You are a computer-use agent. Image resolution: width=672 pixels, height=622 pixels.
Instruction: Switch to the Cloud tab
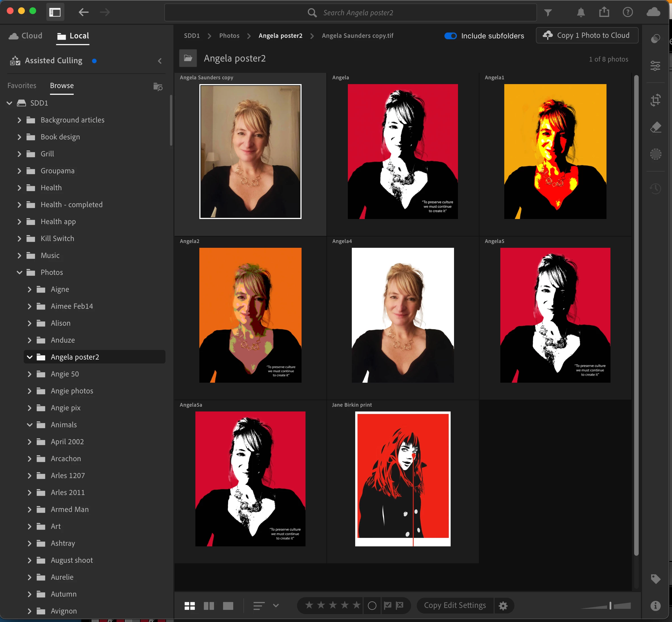coord(26,36)
